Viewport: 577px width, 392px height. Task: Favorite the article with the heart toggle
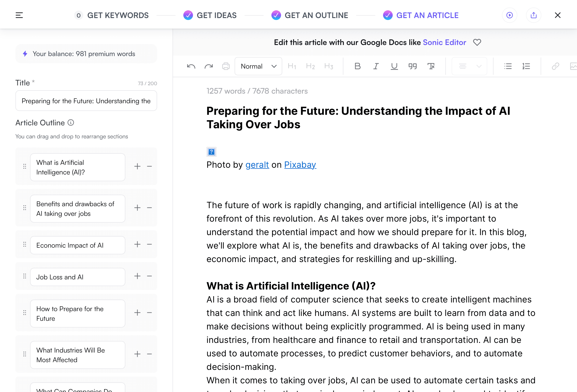(477, 42)
